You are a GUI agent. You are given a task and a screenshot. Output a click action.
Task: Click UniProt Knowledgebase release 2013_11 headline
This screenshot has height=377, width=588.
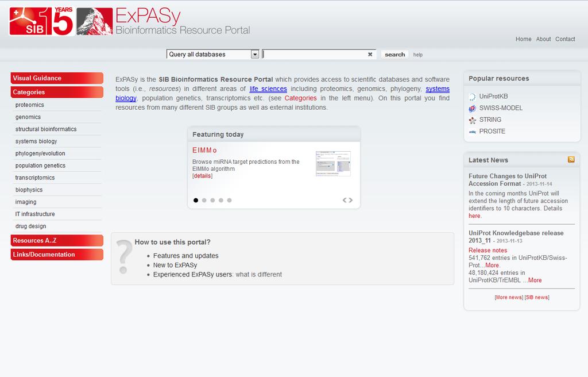point(516,237)
